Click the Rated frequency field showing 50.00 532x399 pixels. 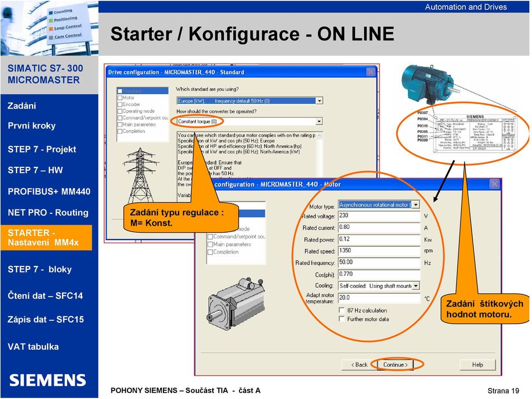(379, 262)
